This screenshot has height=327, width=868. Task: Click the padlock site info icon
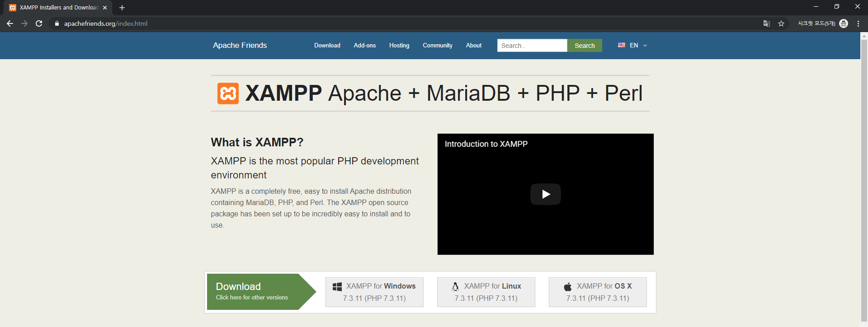[57, 23]
